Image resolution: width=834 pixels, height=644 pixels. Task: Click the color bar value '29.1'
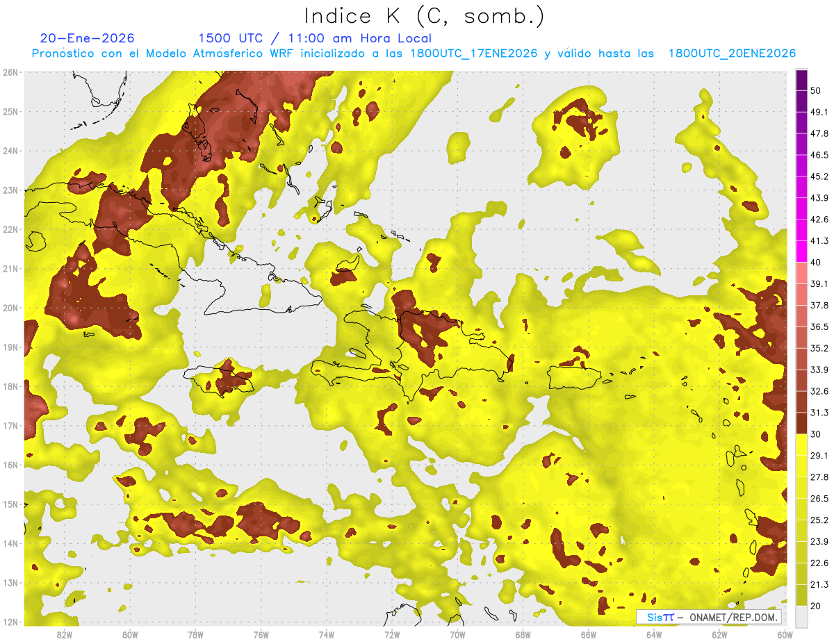click(819, 455)
